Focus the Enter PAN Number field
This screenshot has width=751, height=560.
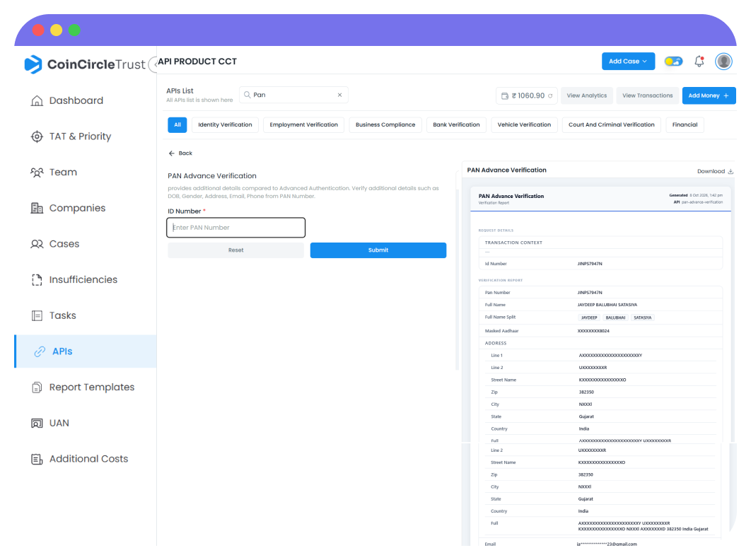[x=235, y=228]
